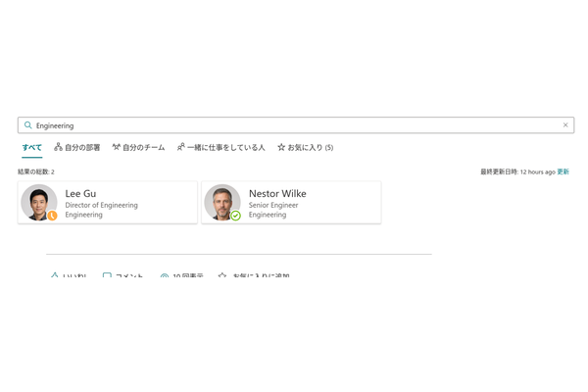Click Lee Gu's orange away status badge
The image size is (588, 392).
52,216
